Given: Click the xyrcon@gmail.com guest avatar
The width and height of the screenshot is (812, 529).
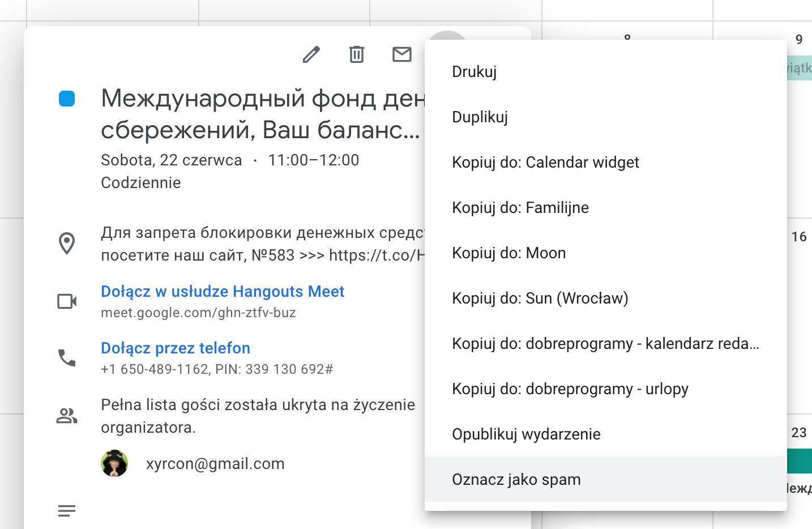Looking at the screenshot, I should [x=114, y=463].
